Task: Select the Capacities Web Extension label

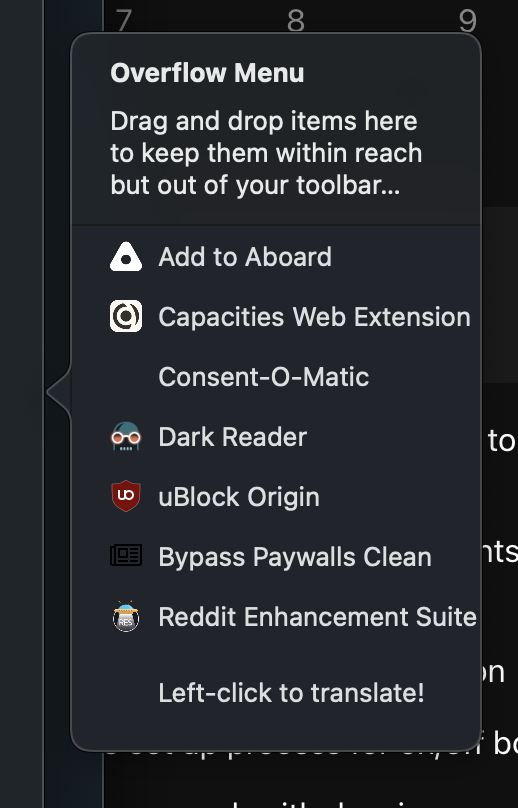Action: coord(314,316)
